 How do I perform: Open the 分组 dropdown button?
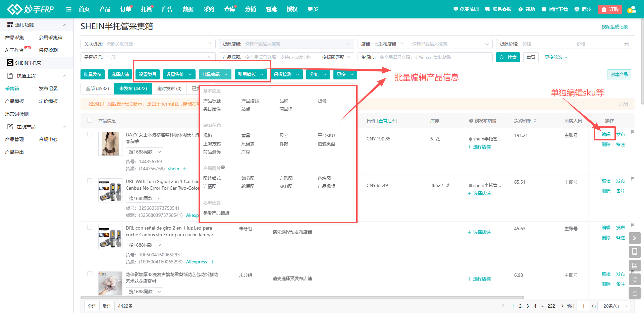click(318, 74)
